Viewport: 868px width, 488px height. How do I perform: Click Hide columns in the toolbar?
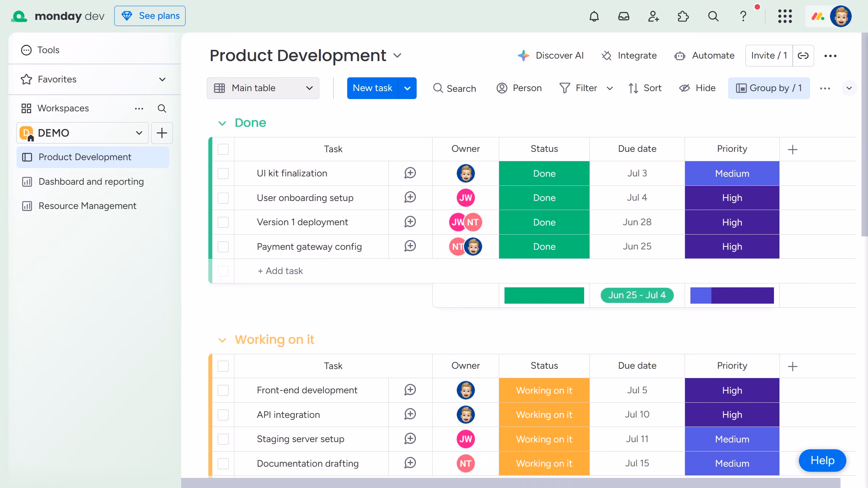pyautogui.click(x=697, y=88)
